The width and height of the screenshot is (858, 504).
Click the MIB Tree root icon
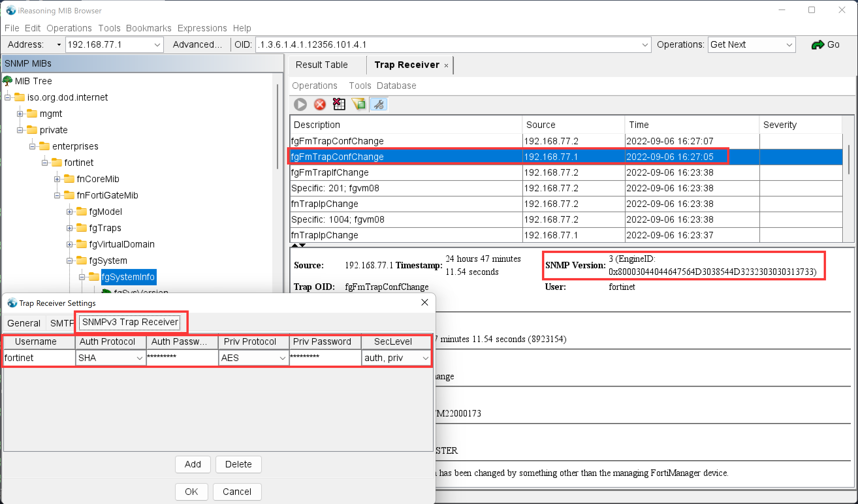pyautogui.click(x=8, y=81)
